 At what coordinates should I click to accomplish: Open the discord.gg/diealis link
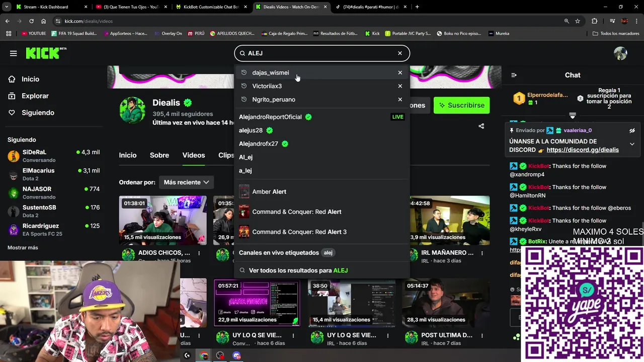point(583,150)
